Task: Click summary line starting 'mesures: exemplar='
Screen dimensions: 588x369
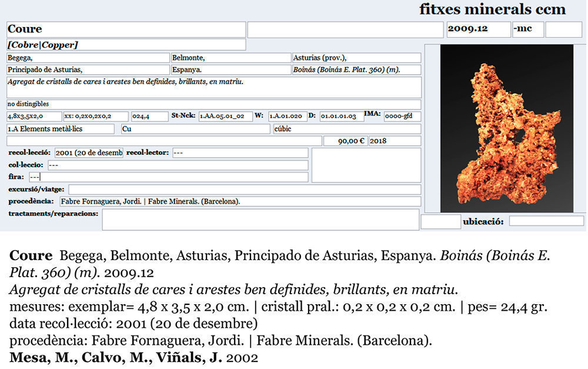Action: (278, 307)
